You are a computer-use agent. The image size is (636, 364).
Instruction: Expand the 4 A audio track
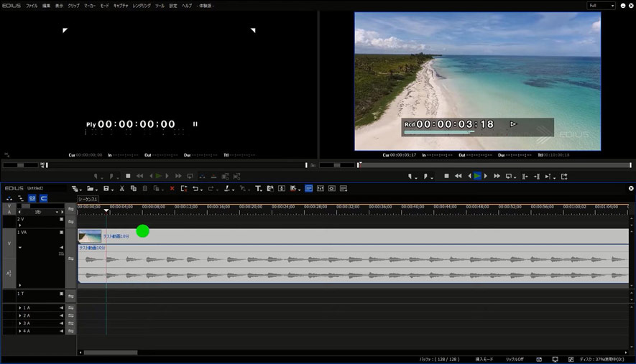click(20, 331)
